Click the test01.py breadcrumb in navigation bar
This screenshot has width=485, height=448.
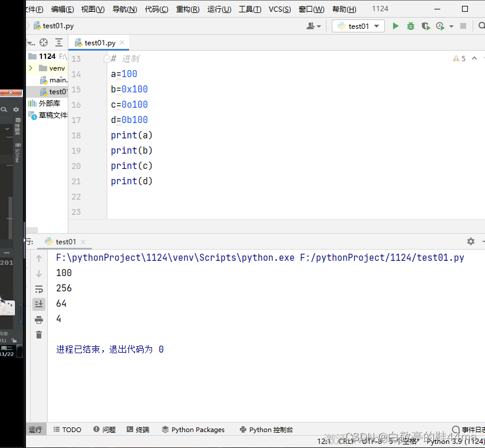pos(54,26)
